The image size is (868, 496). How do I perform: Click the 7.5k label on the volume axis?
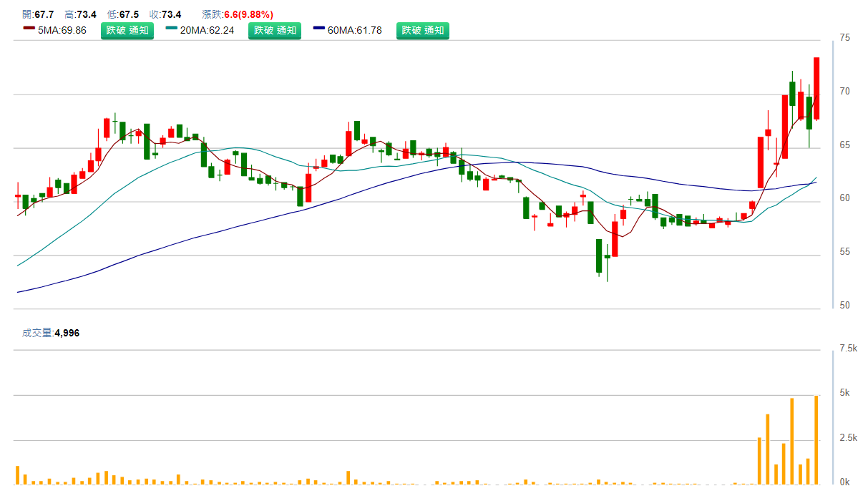tap(848, 349)
